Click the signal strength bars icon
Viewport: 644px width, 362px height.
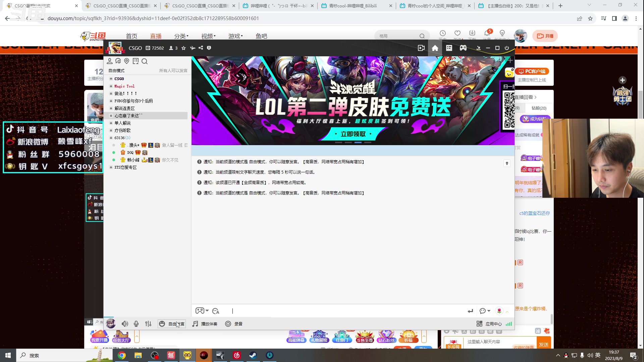pos(509,324)
